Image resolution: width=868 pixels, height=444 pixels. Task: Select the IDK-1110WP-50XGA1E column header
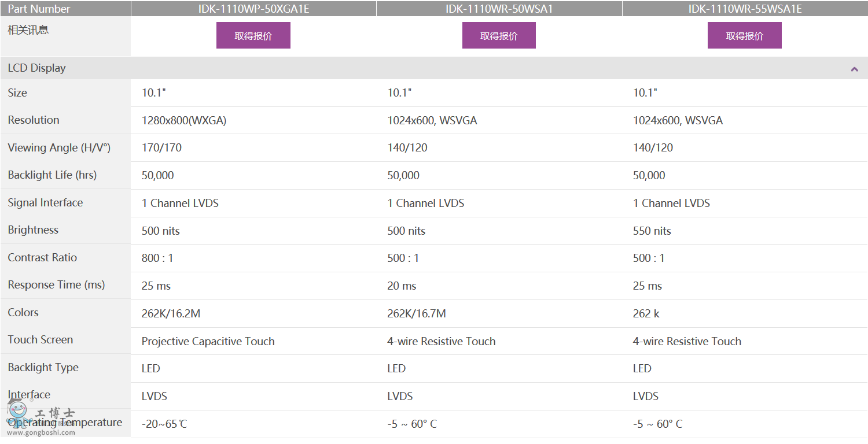coord(253,9)
